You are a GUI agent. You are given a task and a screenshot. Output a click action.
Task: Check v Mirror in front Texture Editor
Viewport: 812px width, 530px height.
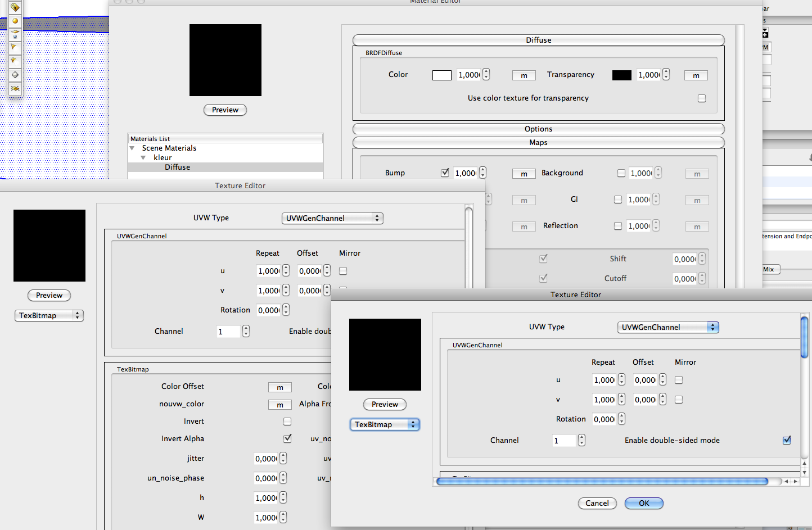pos(679,400)
